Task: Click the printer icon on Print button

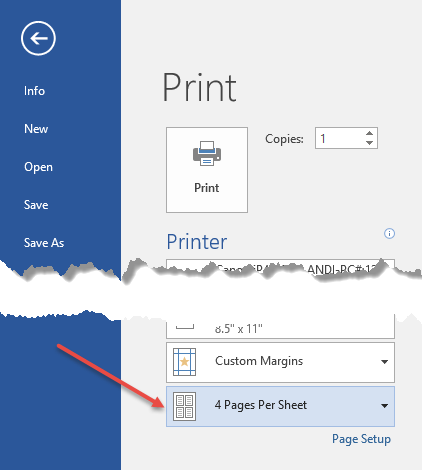Action: 207,154
